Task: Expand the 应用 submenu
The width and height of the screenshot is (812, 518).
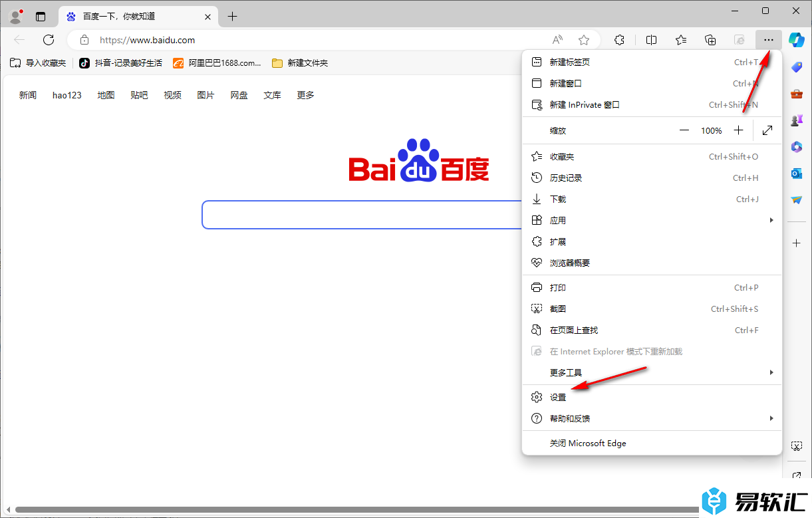Action: (652, 221)
